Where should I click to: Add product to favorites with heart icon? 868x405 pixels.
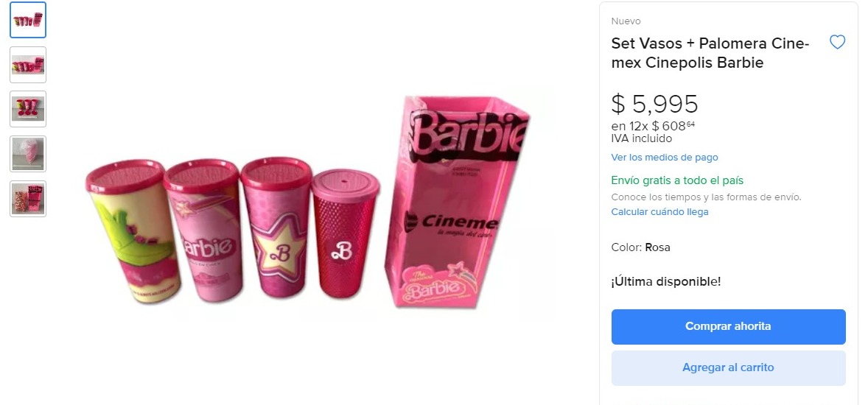pos(837,43)
